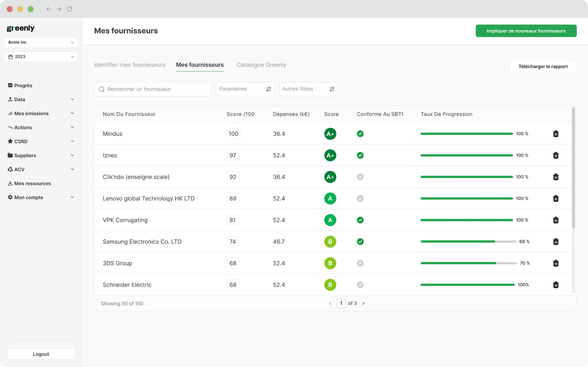Select the Mes fournisseurs tab

(x=200, y=65)
